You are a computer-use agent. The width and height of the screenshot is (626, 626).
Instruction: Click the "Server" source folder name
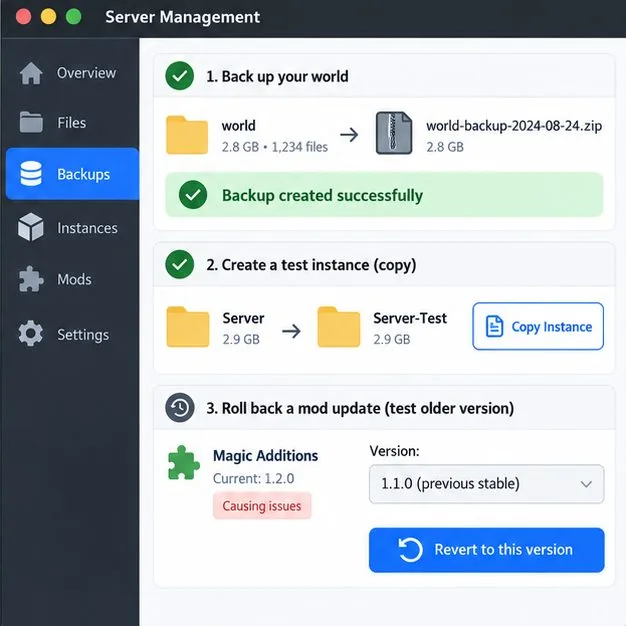[243, 318]
